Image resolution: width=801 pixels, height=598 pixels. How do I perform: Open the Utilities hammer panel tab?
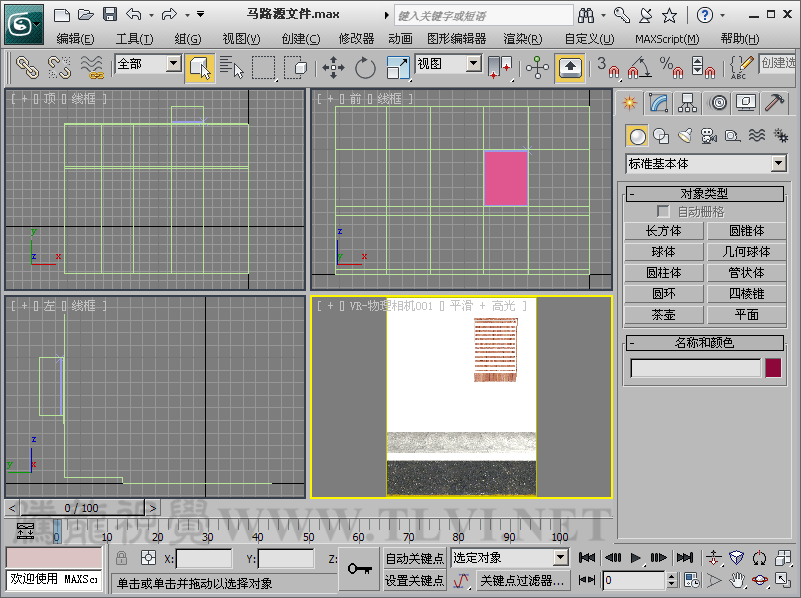tap(775, 103)
